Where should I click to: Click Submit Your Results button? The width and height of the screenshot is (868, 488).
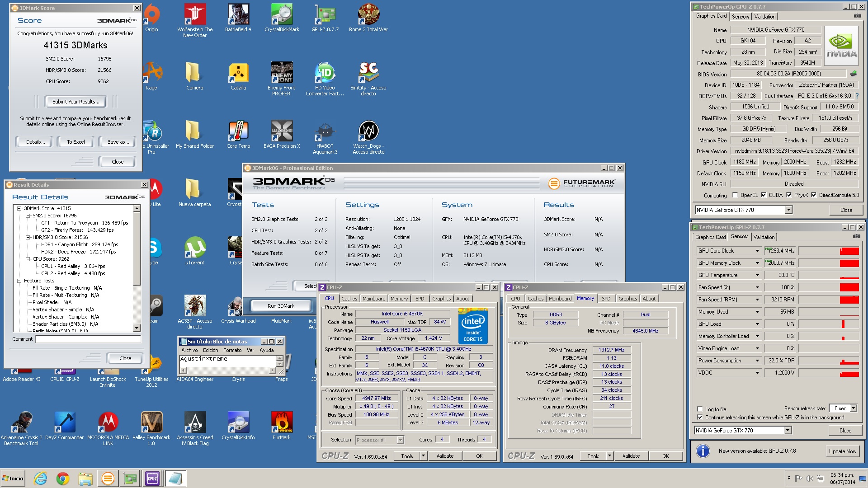75,102
